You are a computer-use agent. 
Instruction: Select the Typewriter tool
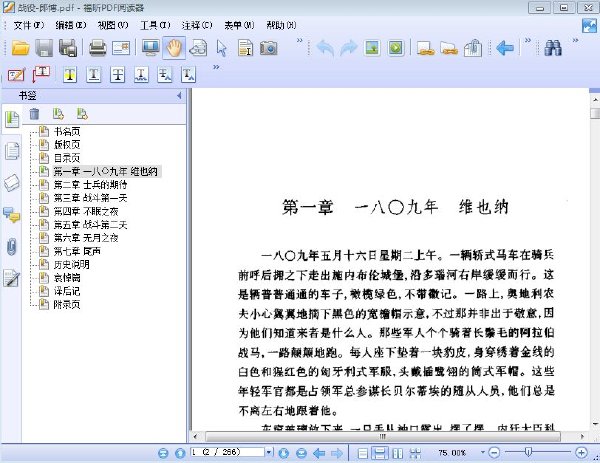(x=16, y=75)
